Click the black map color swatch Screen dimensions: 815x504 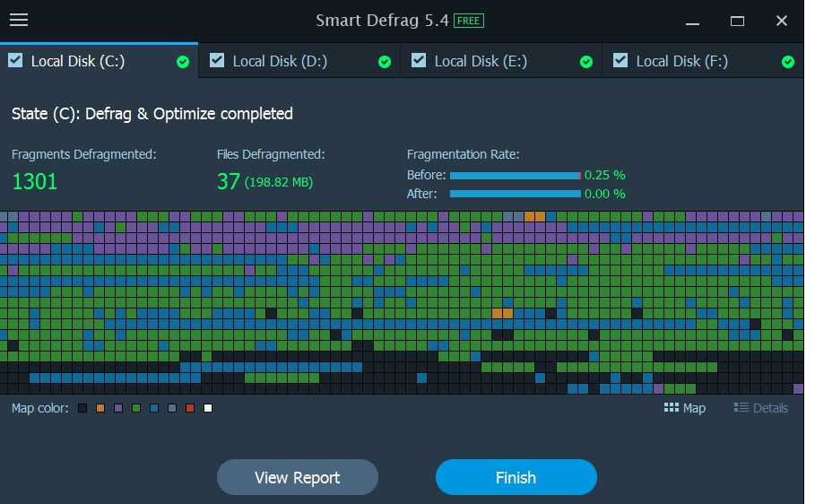(82, 408)
